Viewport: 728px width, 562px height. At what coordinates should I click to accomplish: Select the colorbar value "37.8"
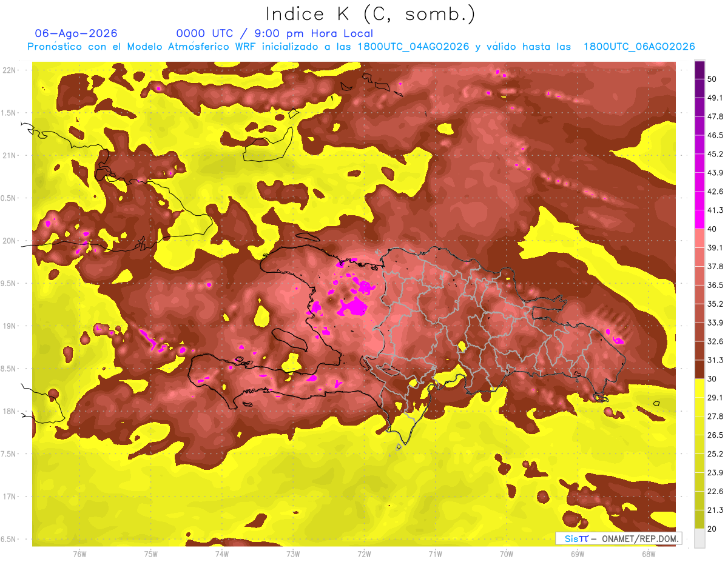[x=715, y=266]
